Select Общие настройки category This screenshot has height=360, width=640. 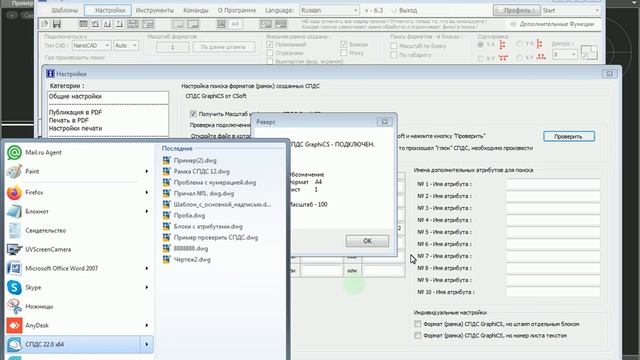point(75,96)
